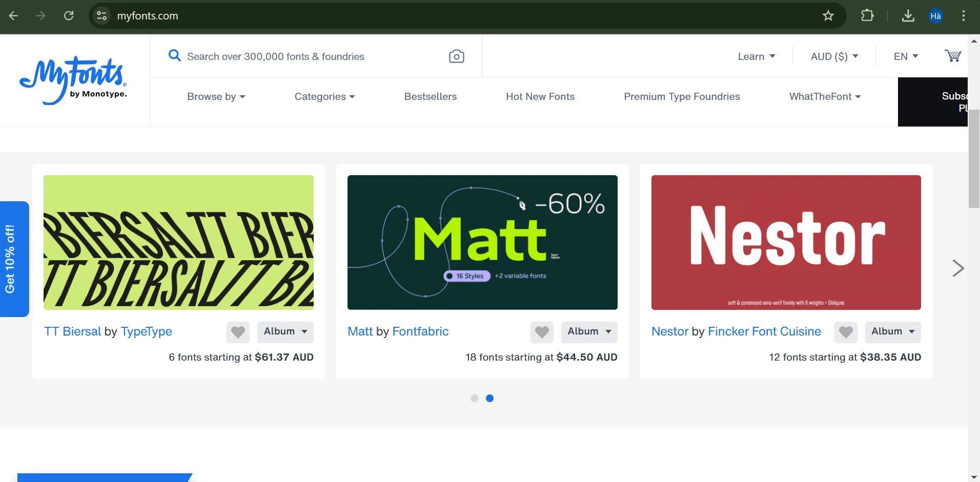Open the TT Biersal font link

(x=72, y=331)
